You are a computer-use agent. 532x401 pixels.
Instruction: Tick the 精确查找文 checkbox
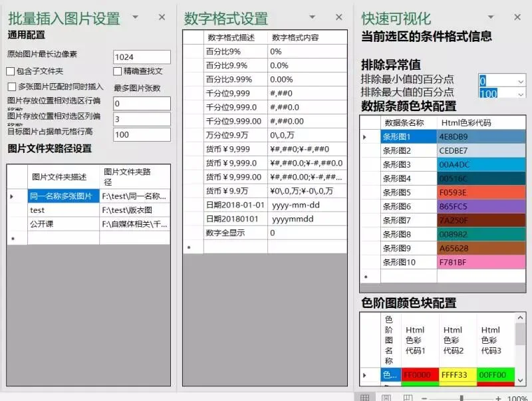[118, 71]
